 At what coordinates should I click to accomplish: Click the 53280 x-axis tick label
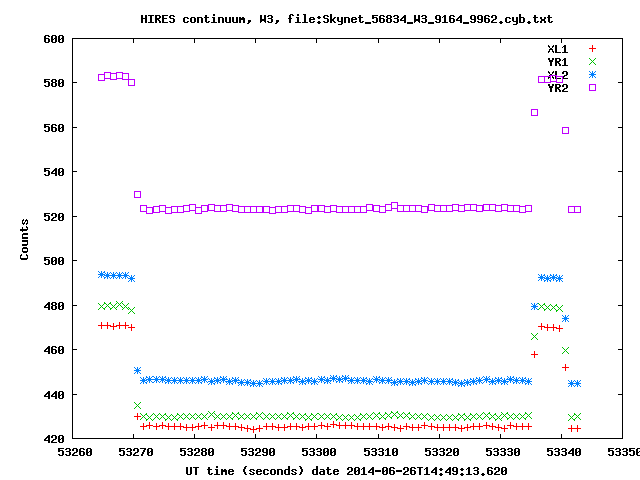point(197,452)
